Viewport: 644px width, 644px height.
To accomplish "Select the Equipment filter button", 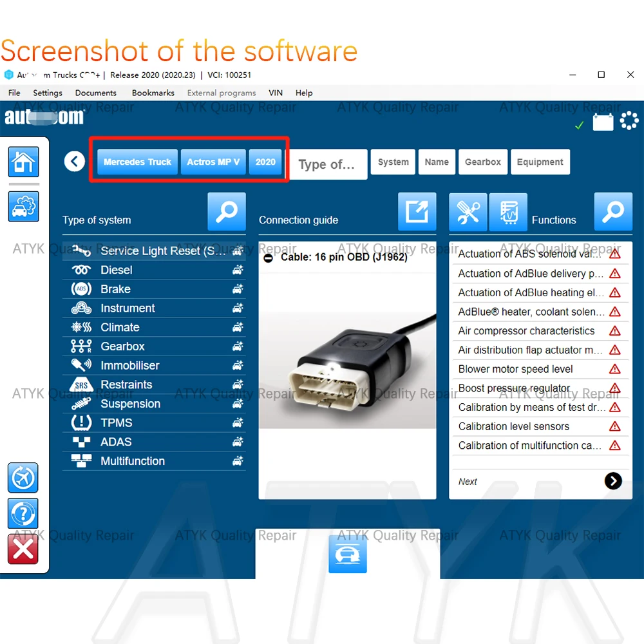I will pyautogui.click(x=540, y=162).
